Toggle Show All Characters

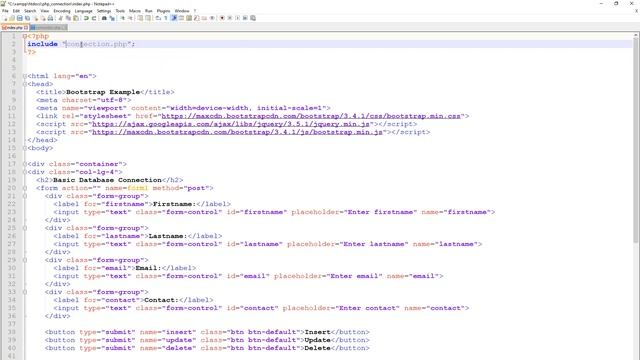(166, 18)
